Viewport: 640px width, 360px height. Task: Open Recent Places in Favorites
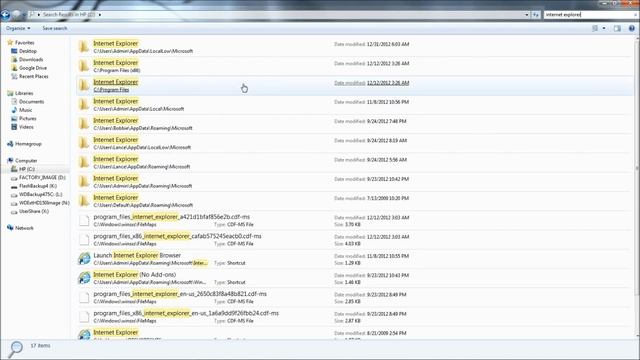click(x=30, y=76)
